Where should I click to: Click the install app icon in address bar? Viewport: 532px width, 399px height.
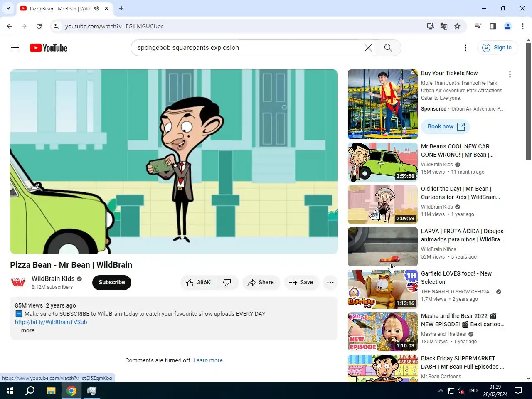[431, 26]
